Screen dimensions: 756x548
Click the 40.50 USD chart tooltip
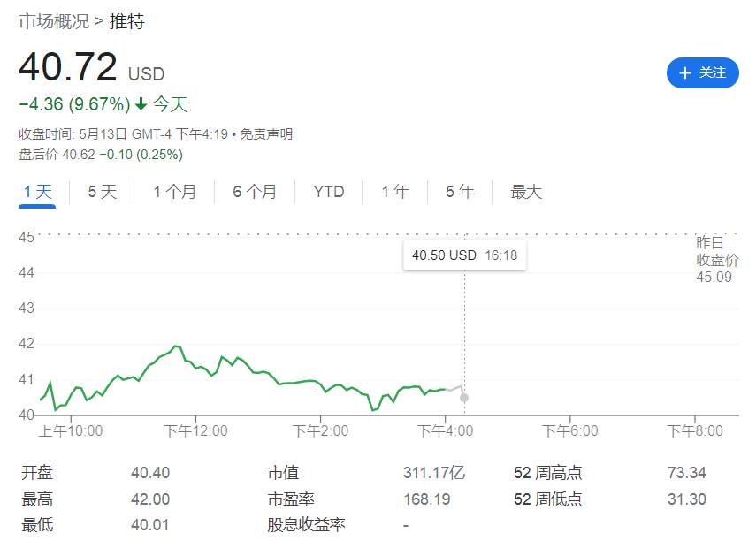click(x=464, y=255)
